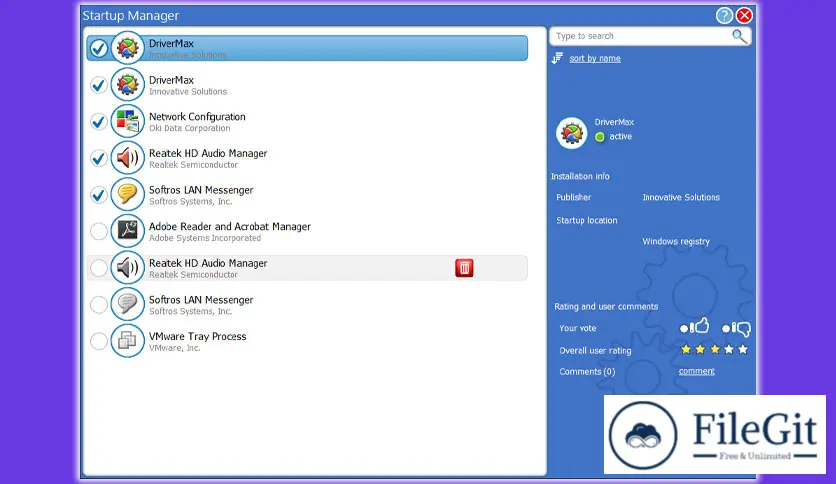Click the DriverMax icon in details panel
This screenshot has width=836, height=484.
pyautogui.click(x=572, y=133)
